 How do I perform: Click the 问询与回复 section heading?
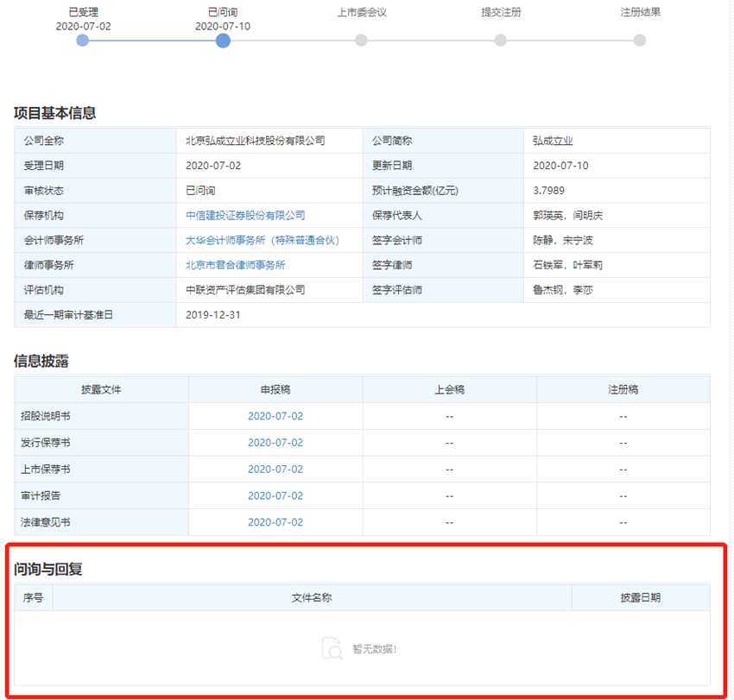(48, 569)
